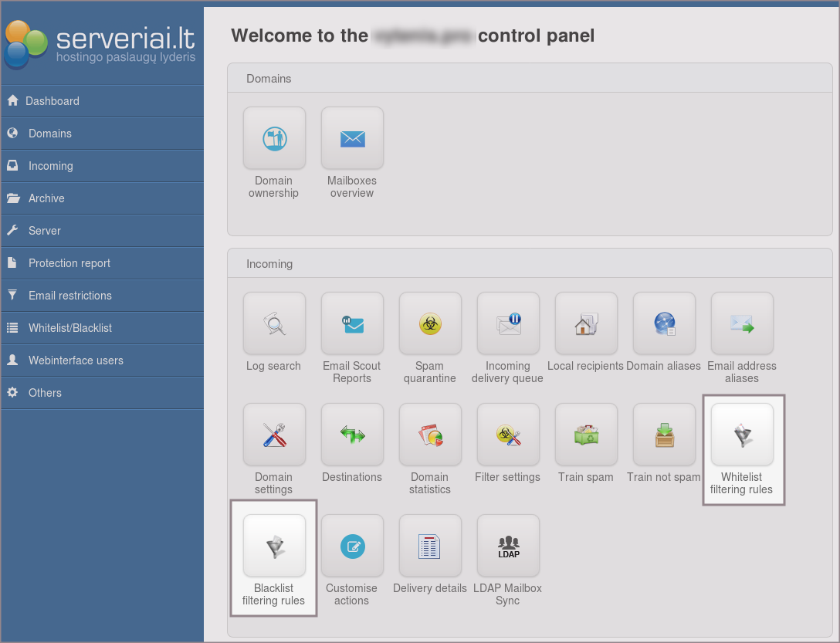Open the Incoming delivery queue
This screenshot has width=840, height=643.
point(508,323)
